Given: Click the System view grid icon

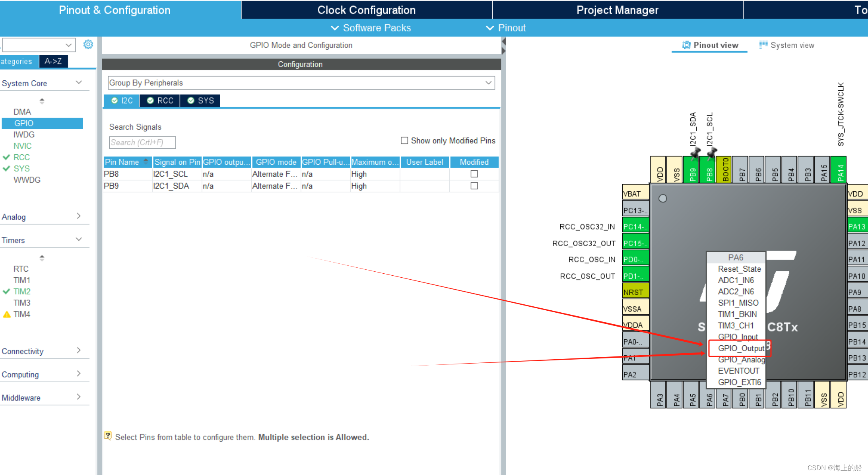Looking at the screenshot, I should tap(763, 45).
